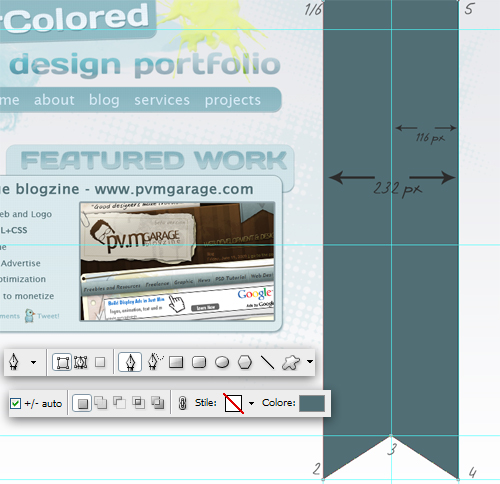Pick the Rectangle shape tool
Viewport: 500px width, 484px height.
click(176, 362)
